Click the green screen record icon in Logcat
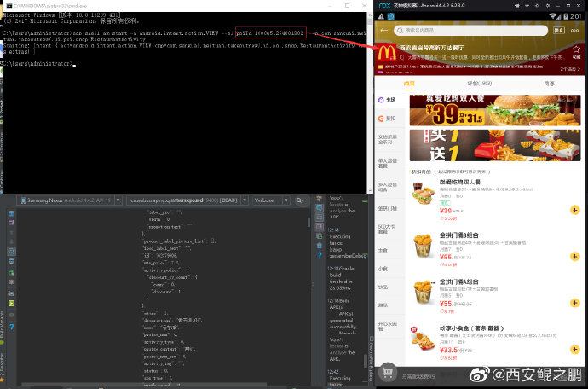Viewport: 588px width, 389px height. pyautogui.click(x=11, y=304)
